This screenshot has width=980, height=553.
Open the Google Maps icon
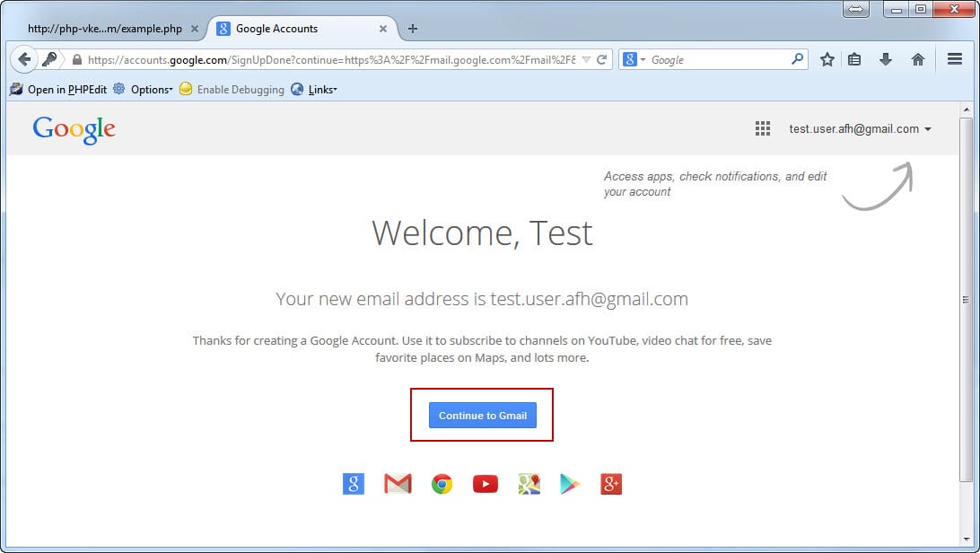529,484
